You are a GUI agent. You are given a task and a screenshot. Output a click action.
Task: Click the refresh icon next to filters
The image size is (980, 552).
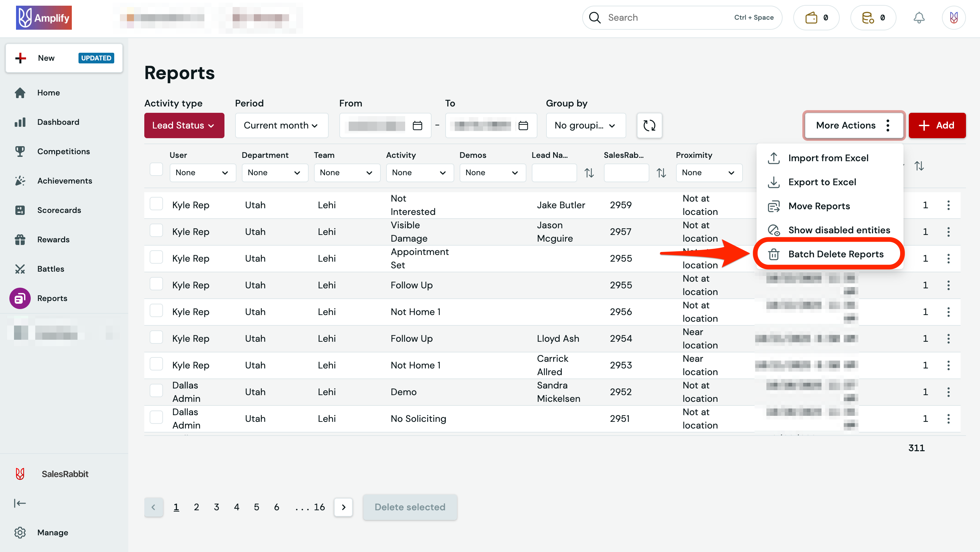pyautogui.click(x=649, y=125)
